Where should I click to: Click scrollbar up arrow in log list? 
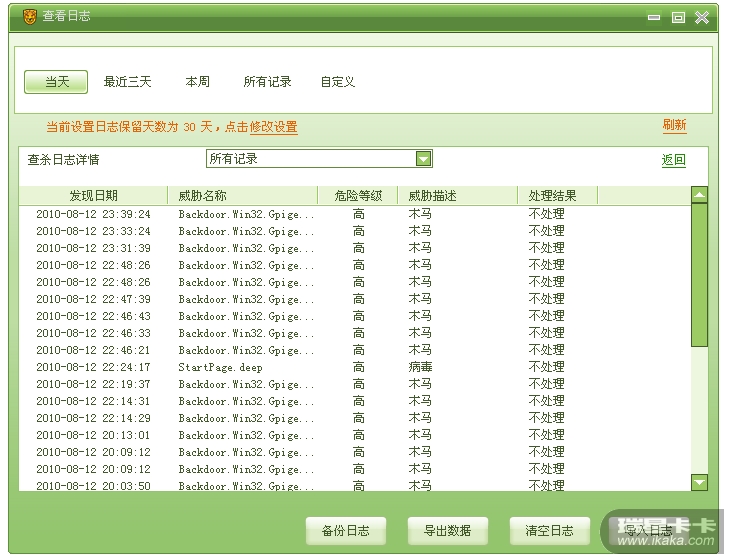(x=699, y=195)
